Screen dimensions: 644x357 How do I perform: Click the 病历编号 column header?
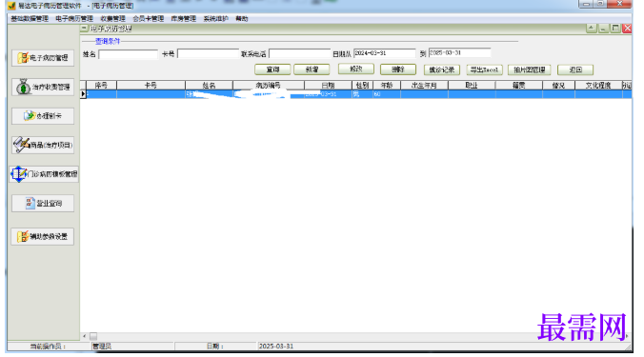[269, 86]
